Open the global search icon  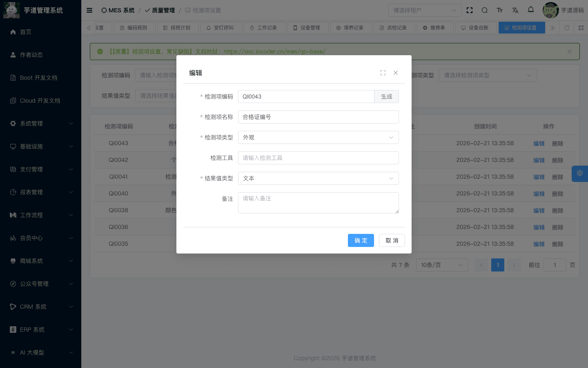(484, 10)
